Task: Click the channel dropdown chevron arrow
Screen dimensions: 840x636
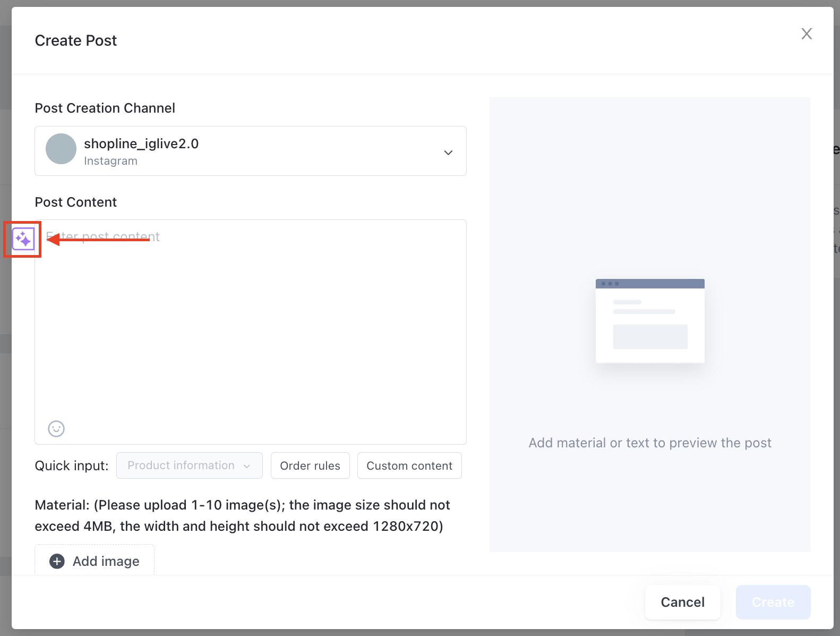Action: pos(448,152)
